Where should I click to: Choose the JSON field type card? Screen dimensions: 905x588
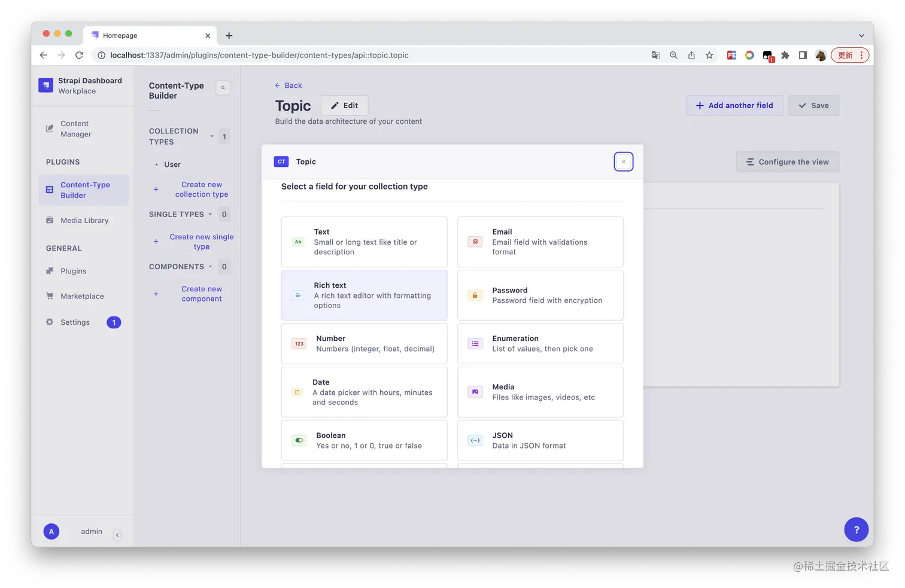[x=540, y=440]
